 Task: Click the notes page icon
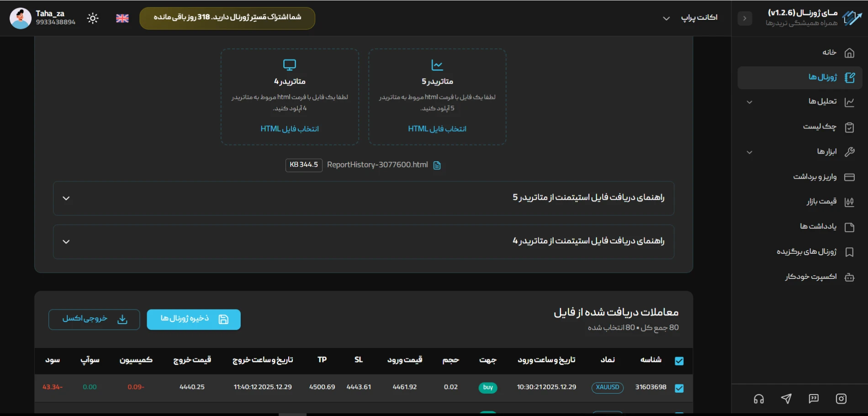coord(849,227)
